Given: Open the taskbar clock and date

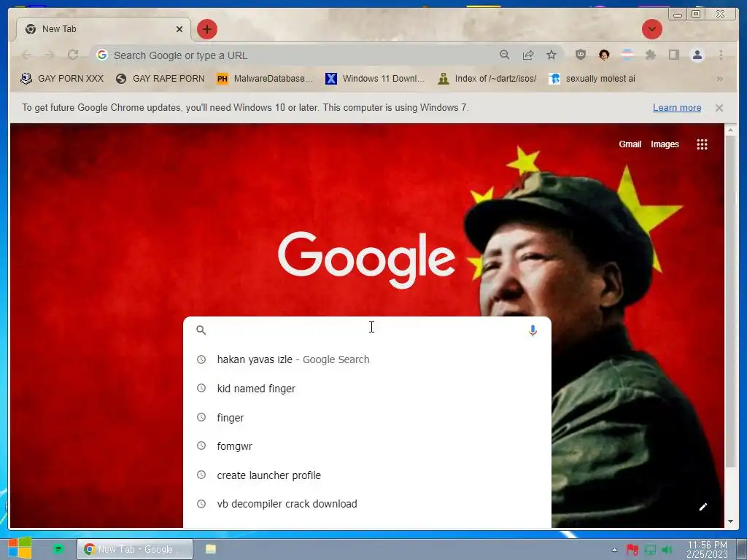Looking at the screenshot, I should 707,550.
